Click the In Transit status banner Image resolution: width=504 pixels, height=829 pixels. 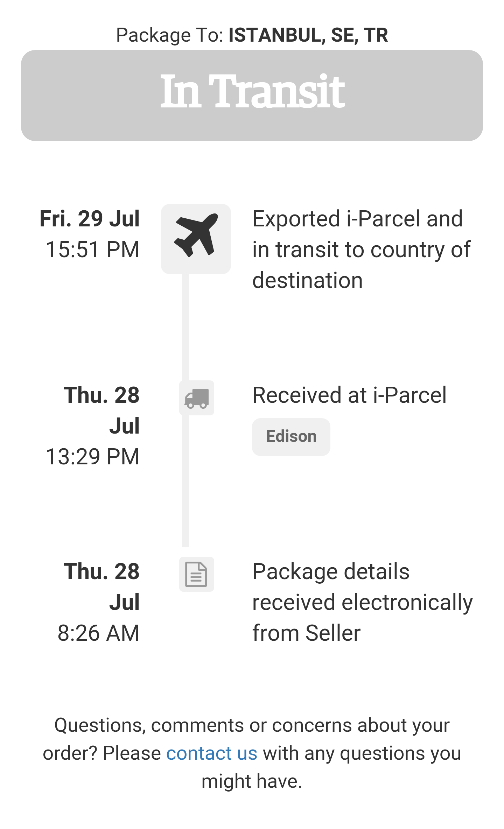point(252,96)
